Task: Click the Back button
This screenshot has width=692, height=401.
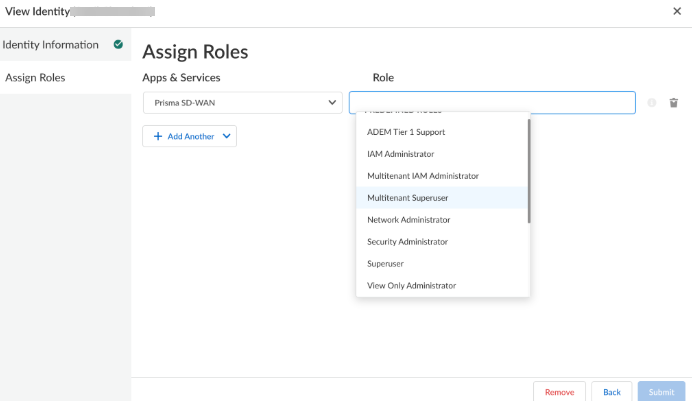Action: pos(612,392)
